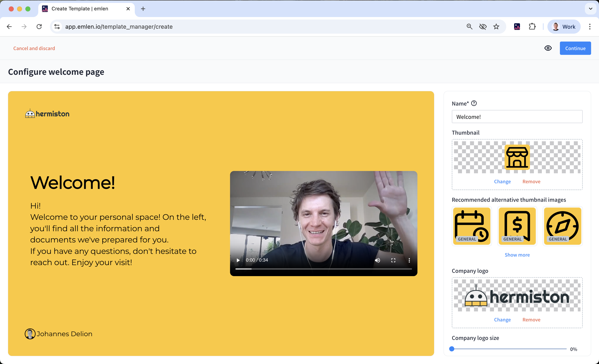This screenshot has width=599, height=364.
Task: Click emlen extension icon in toolbar
Action: (517, 26)
